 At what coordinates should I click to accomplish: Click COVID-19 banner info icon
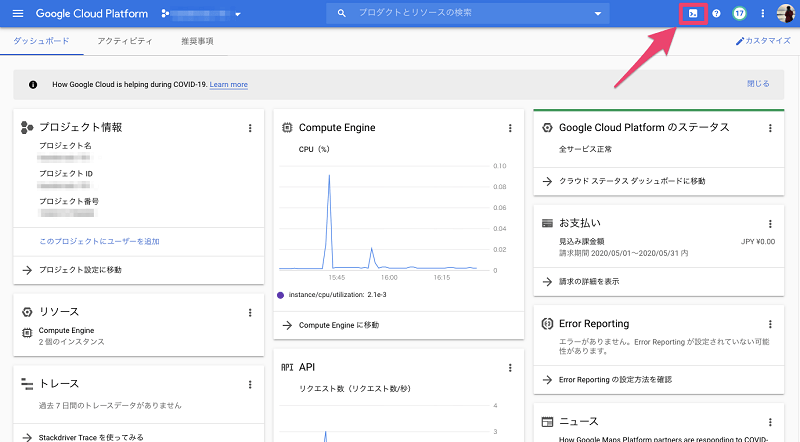pos(33,85)
